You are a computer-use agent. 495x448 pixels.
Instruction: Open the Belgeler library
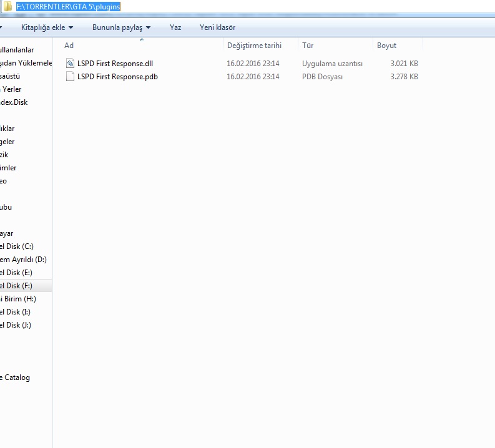[7, 142]
